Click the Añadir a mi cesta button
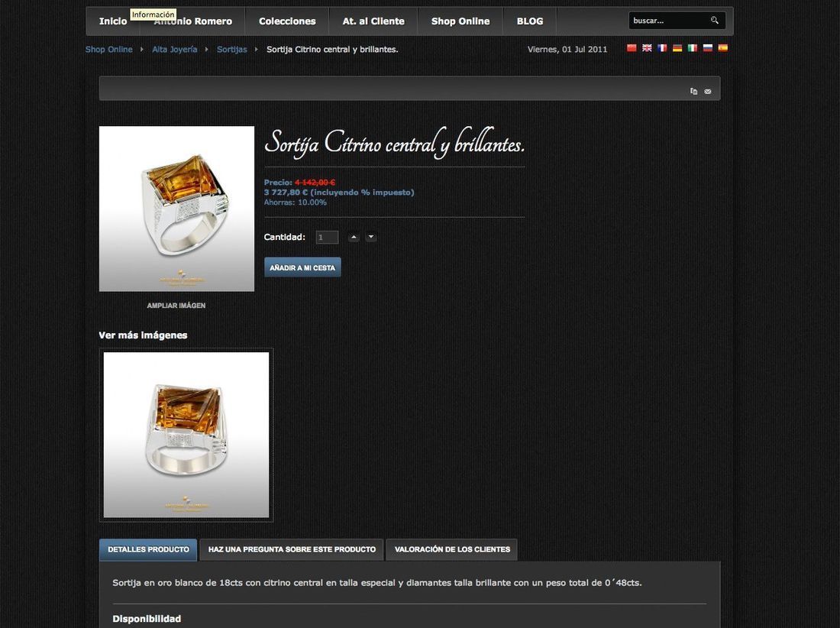Screen dimensions: 840x628 click(x=302, y=267)
